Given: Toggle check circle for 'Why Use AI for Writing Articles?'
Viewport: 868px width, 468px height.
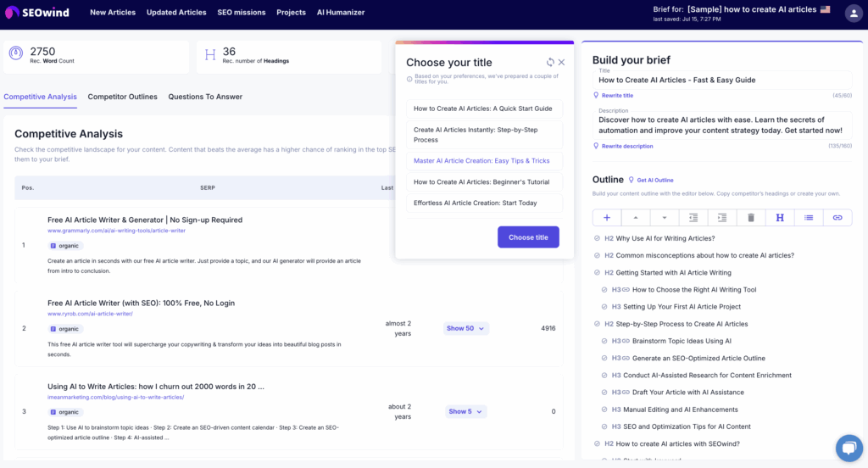Looking at the screenshot, I should tap(597, 238).
